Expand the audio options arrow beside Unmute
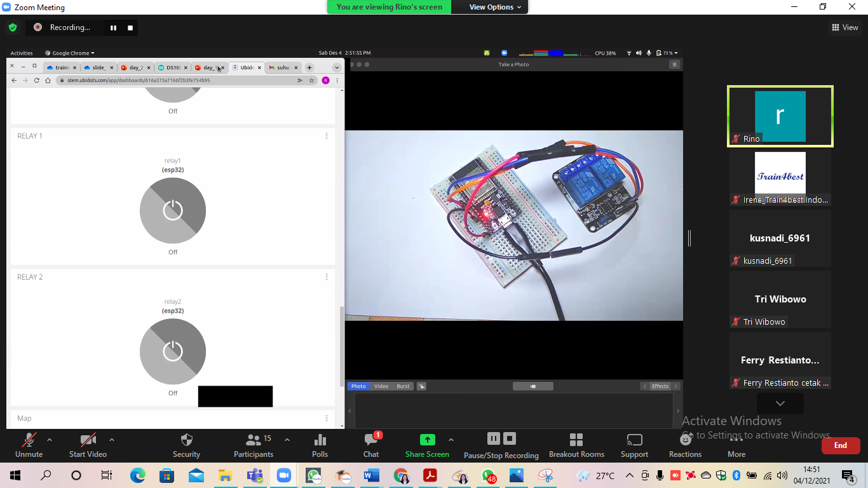Screen dimensions: 868x488 click(50, 440)
